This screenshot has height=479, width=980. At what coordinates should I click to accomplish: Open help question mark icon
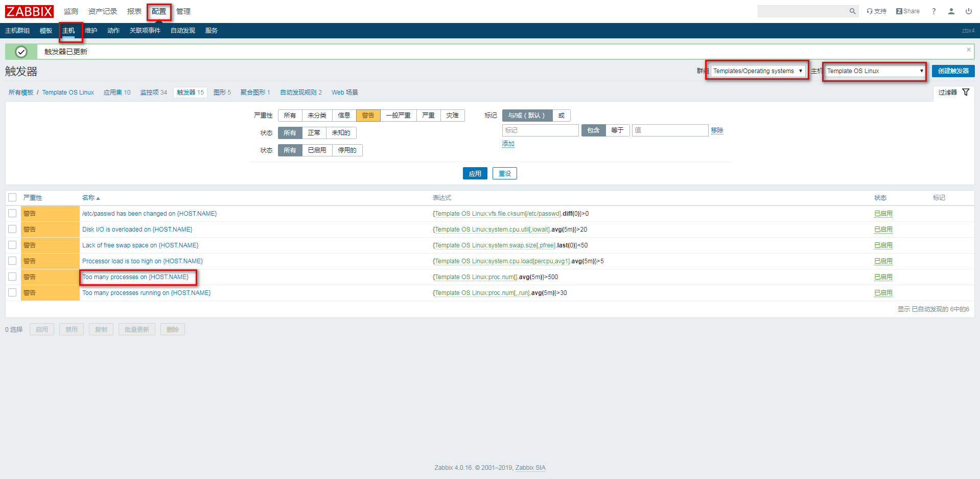pyautogui.click(x=934, y=11)
